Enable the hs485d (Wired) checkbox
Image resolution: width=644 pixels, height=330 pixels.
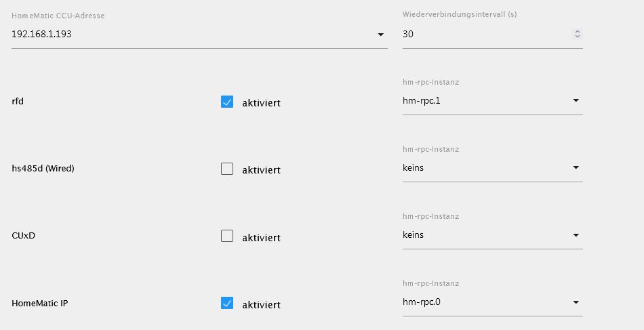227,169
